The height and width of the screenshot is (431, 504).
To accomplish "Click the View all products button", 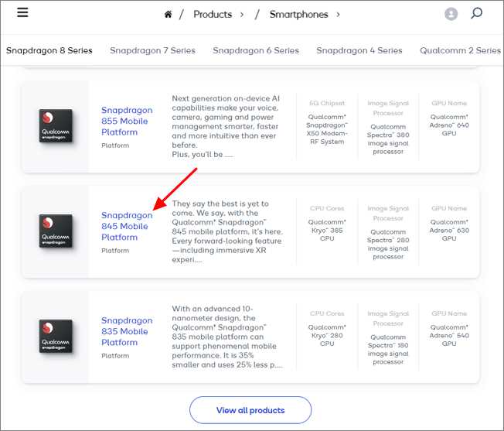I will [250, 410].
